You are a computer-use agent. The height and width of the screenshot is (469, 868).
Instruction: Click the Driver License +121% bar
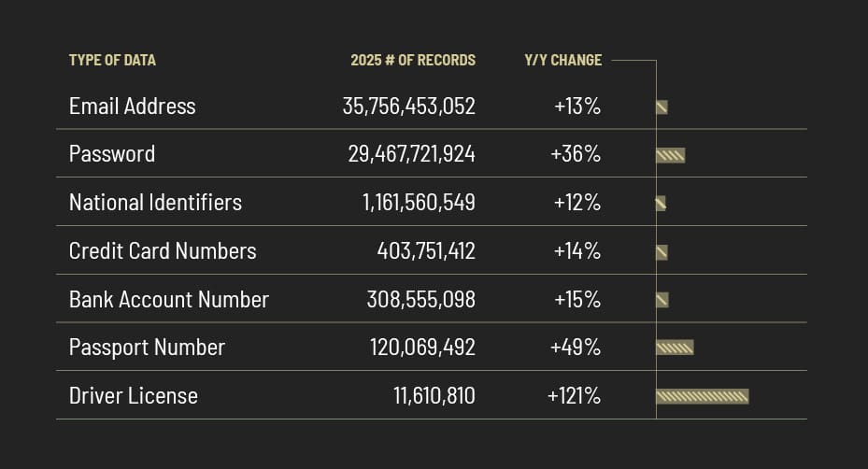point(703,397)
